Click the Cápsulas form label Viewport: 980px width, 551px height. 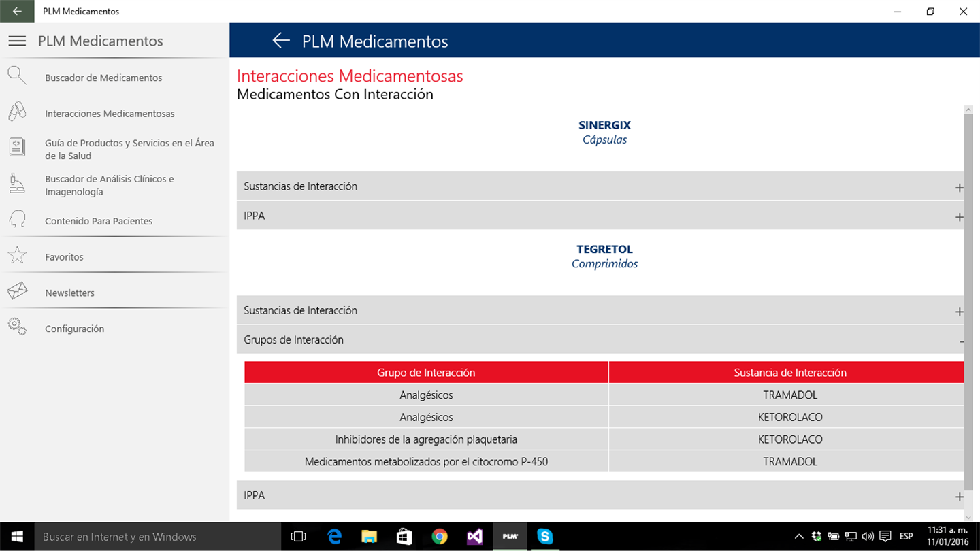pyautogui.click(x=604, y=139)
